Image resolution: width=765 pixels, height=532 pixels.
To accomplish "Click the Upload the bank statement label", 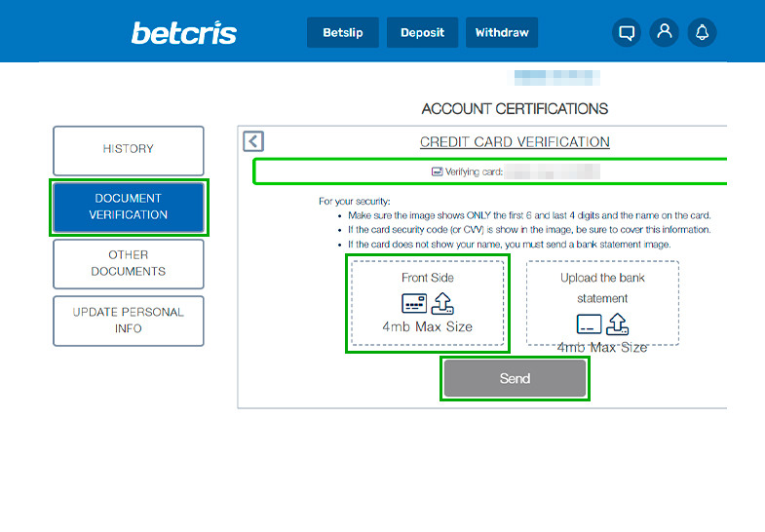I will click(x=602, y=287).
